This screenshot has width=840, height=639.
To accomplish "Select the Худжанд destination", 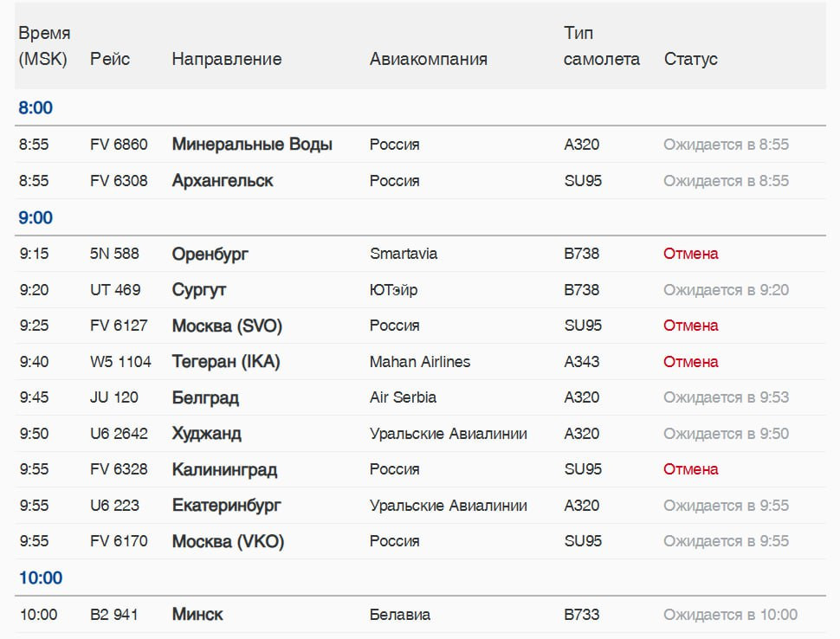I will click(x=206, y=433).
